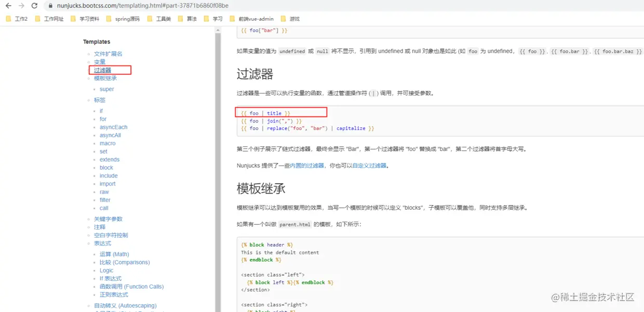Click the browser back arrow
The width and height of the screenshot is (644, 312).
click(x=8, y=6)
